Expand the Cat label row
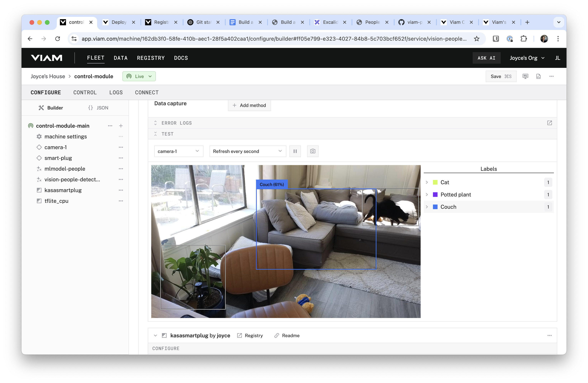Screen dimensions: 588x383 click(427, 182)
